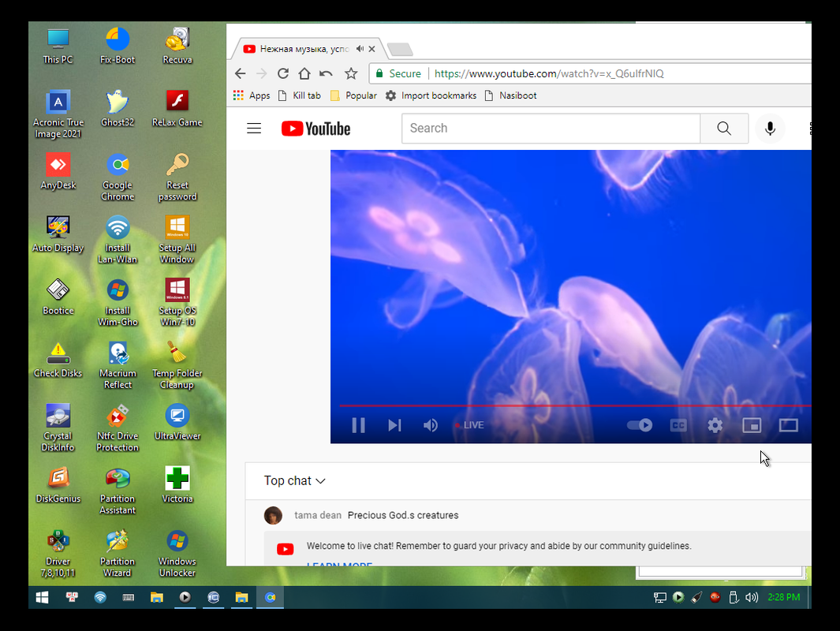Open This PC on the desktop
The image size is (840, 631).
pos(58,46)
